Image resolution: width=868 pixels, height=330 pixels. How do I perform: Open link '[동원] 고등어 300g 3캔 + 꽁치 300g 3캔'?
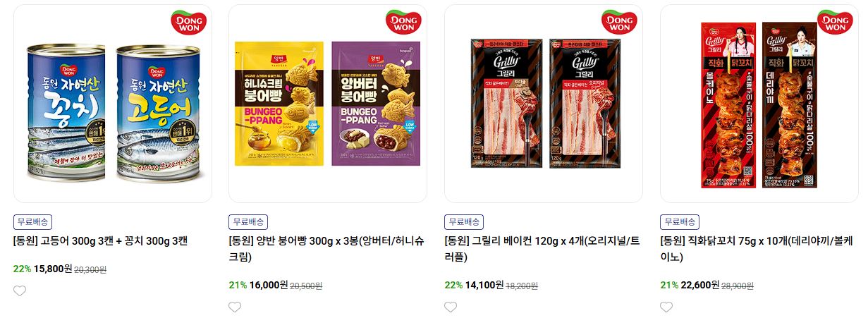coord(101,240)
